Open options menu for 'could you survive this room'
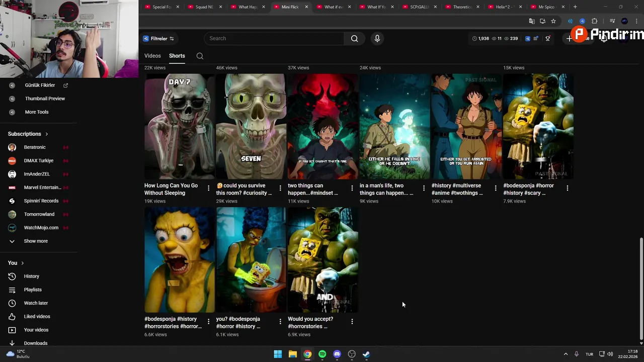Viewport: 644px width, 362px height. 280,188
